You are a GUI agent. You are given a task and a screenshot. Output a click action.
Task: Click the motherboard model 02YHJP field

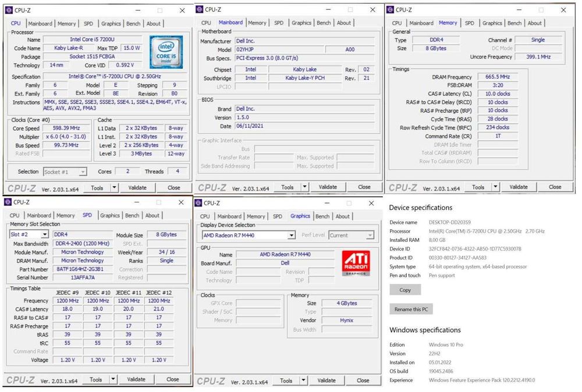(x=279, y=49)
